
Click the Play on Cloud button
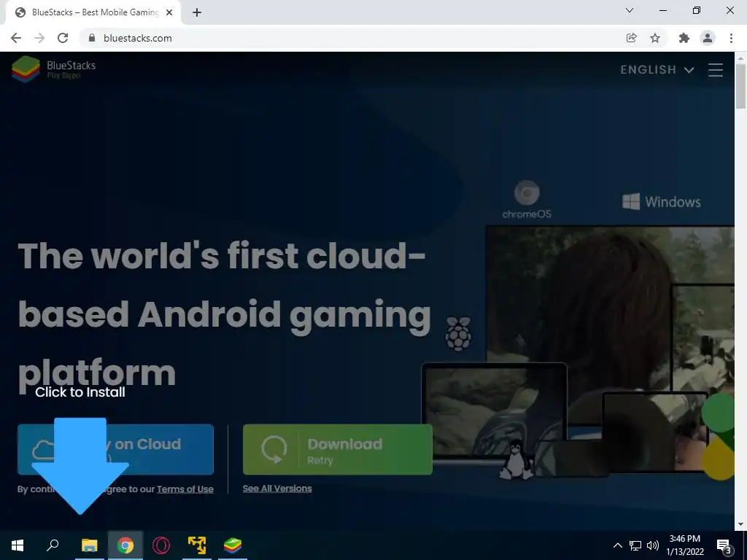(115, 449)
